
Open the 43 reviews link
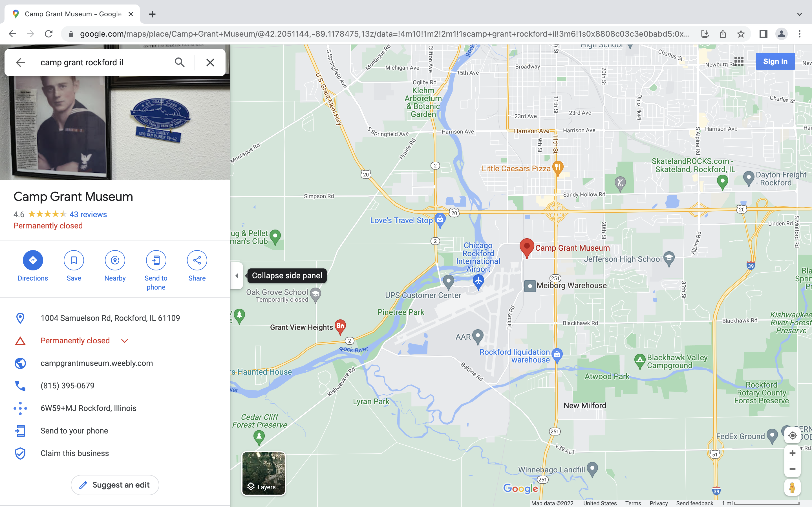[x=88, y=214]
